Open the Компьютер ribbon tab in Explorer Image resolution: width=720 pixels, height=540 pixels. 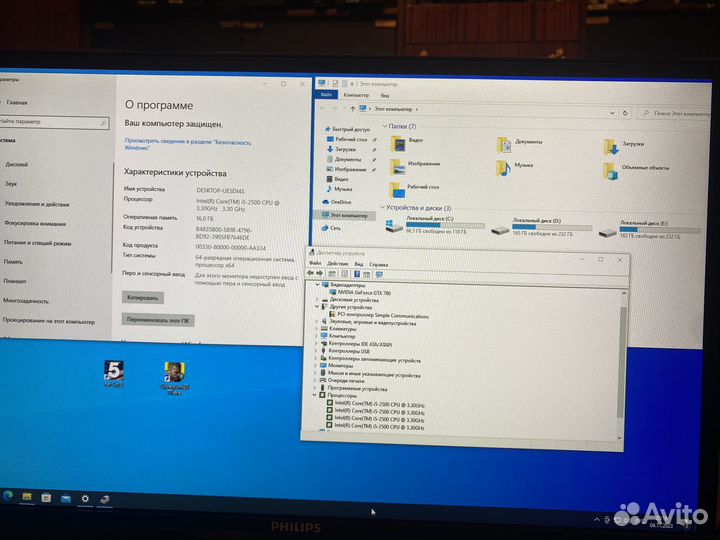[x=356, y=95]
